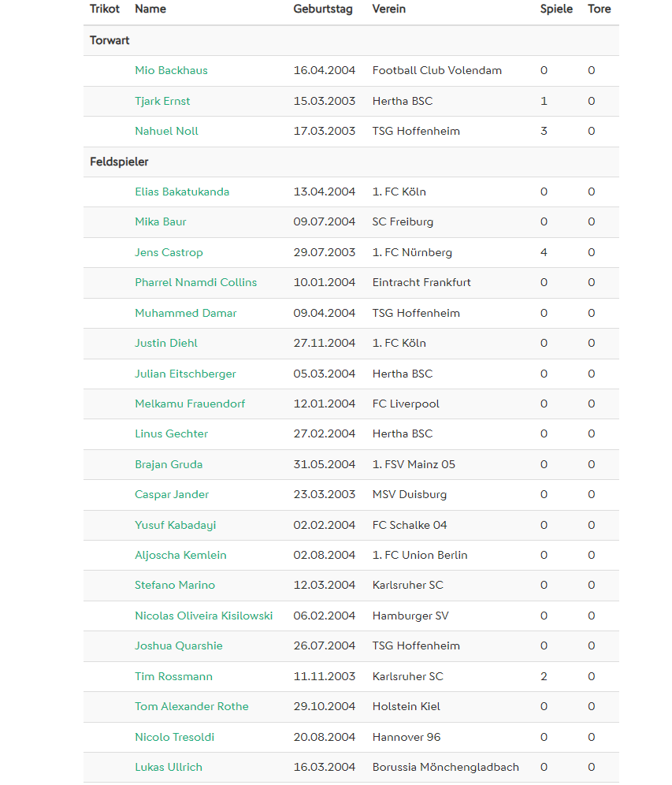Click club SC Freiburg
672x785 pixels.
403,221
